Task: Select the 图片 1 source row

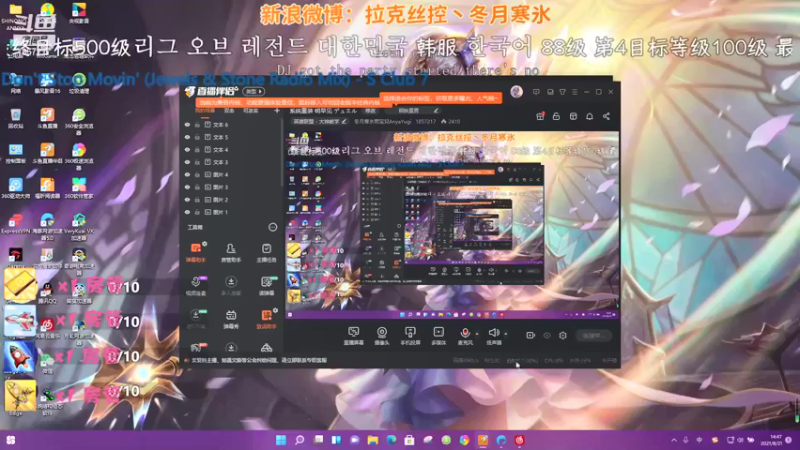Action: click(x=232, y=212)
